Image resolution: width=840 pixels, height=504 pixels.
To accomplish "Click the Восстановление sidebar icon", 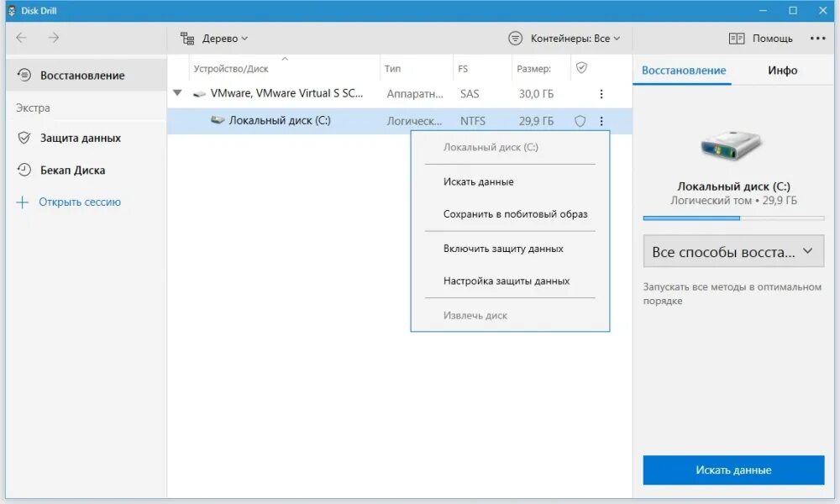I will tap(24, 75).
